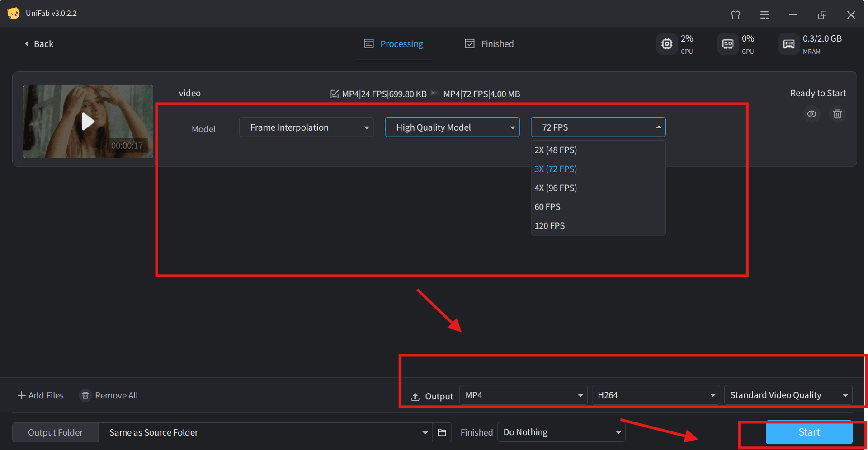868x450 pixels.
Task: Choose the 120 FPS option
Action: (x=598, y=226)
